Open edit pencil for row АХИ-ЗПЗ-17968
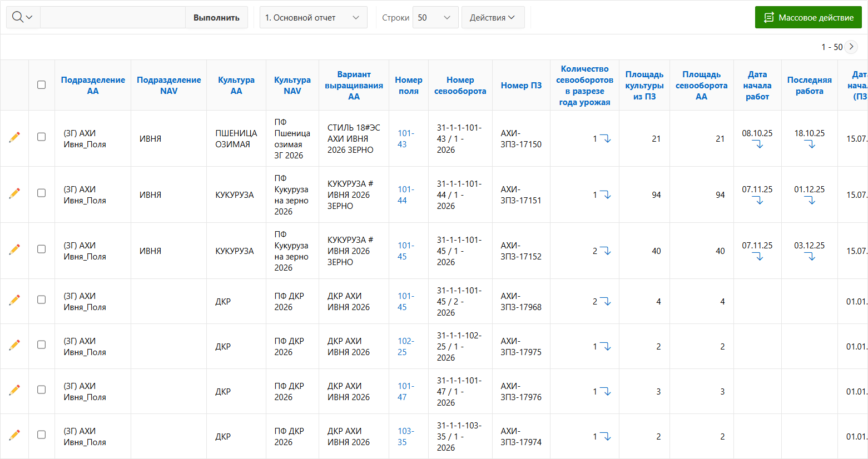Viewport: 868px width, 459px height. click(x=14, y=300)
